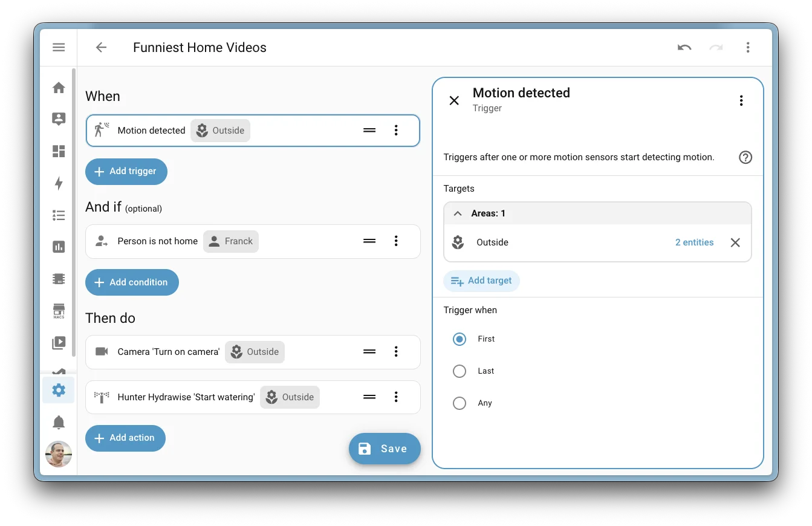Open the sidebar hamburger menu
This screenshot has width=812, height=526.
(58, 47)
